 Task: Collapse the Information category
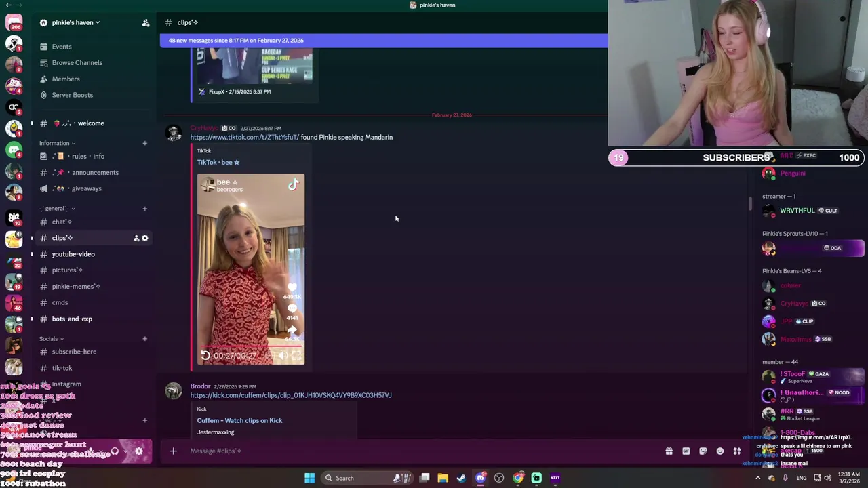pos(57,143)
